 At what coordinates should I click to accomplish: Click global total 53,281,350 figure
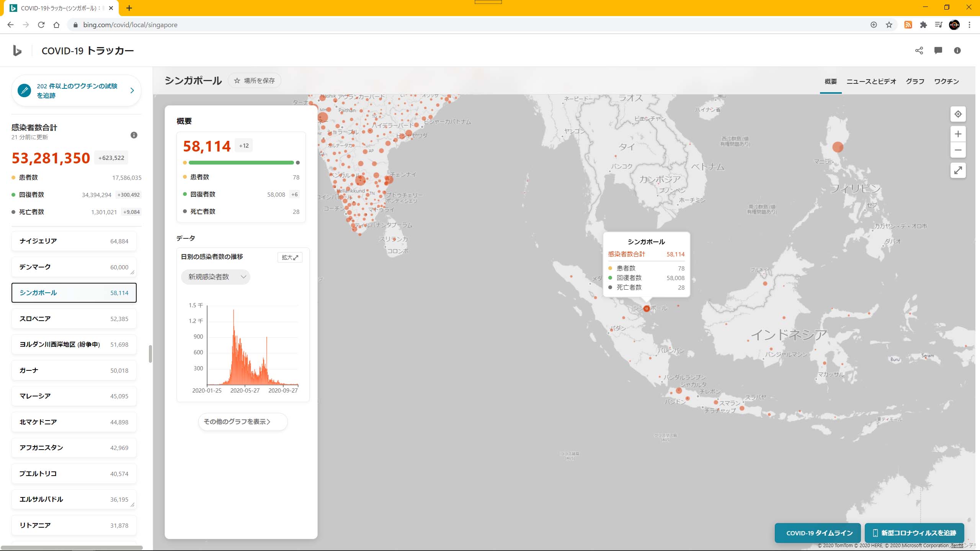[x=51, y=158]
